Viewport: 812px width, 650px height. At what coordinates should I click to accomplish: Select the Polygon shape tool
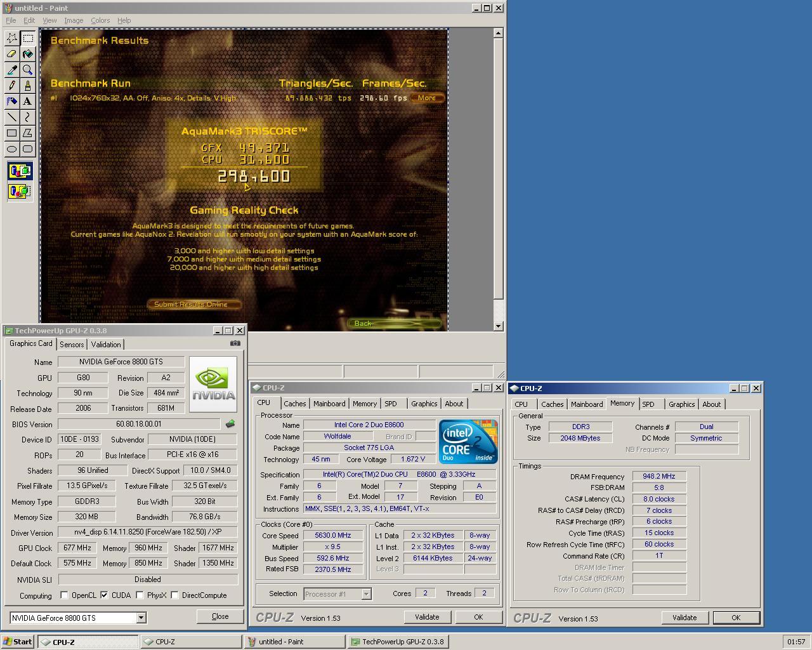click(28, 133)
